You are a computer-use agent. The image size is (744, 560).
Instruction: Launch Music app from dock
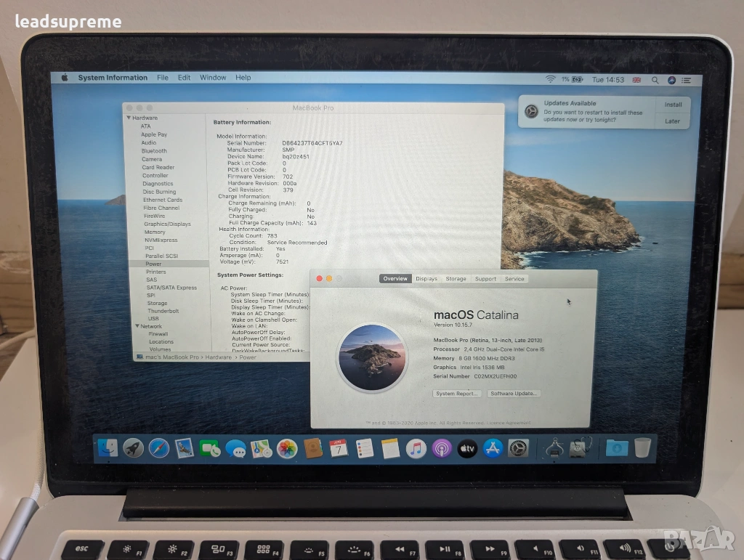pyautogui.click(x=416, y=449)
